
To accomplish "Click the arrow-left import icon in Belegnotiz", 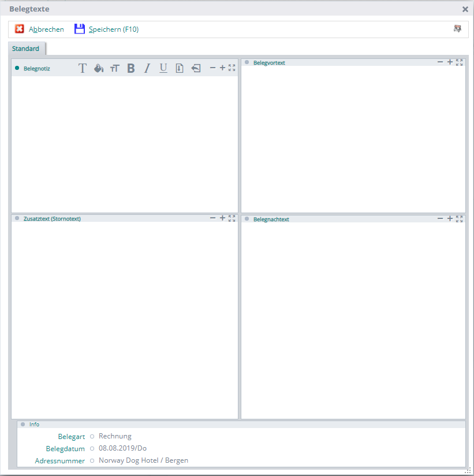I will (x=196, y=68).
